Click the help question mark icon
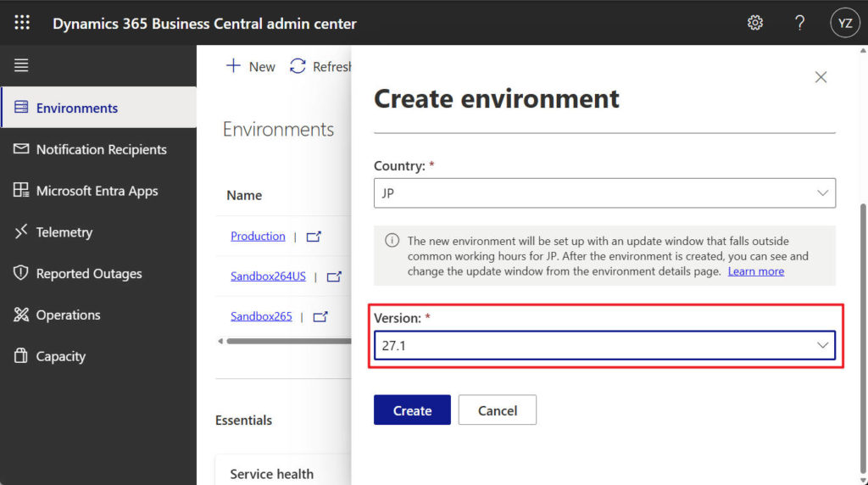Screen dimensions: 868x485 pos(799,23)
